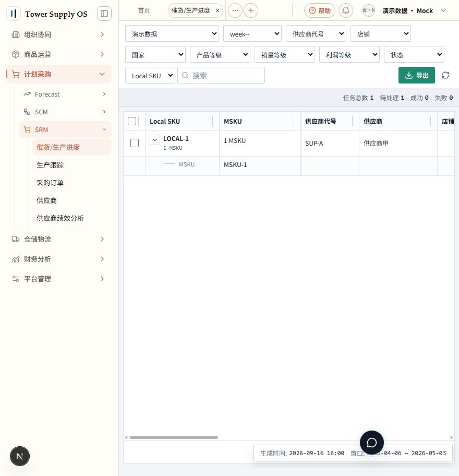The width and height of the screenshot is (459, 476).
Task: Open the 产品等级 filter dropdown
Action: 220,55
